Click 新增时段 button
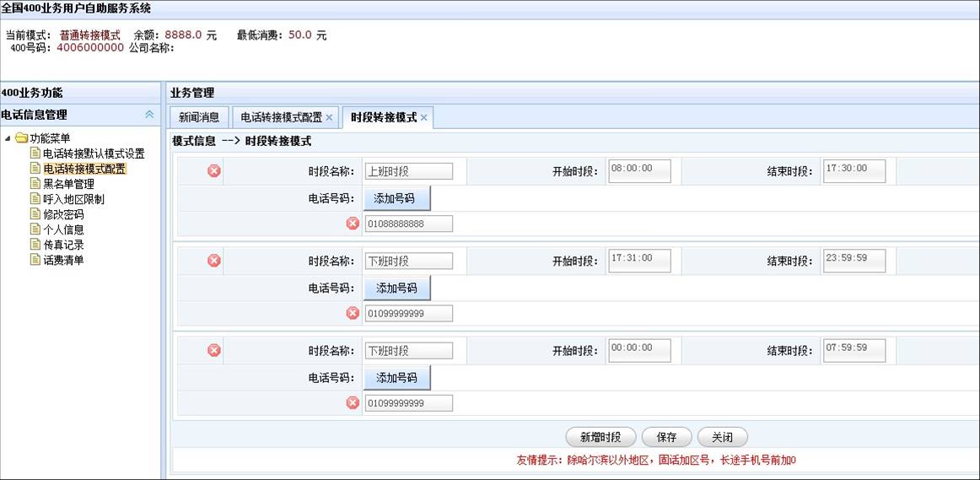 600,437
